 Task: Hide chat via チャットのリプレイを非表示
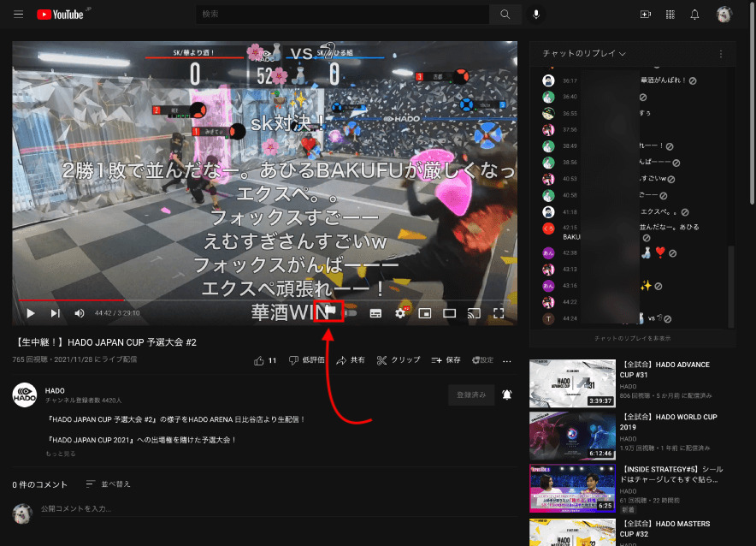pyautogui.click(x=632, y=338)
